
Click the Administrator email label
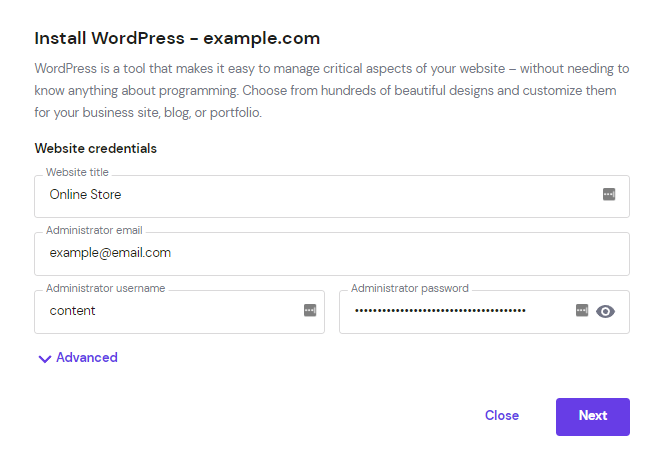click(94, 230)
